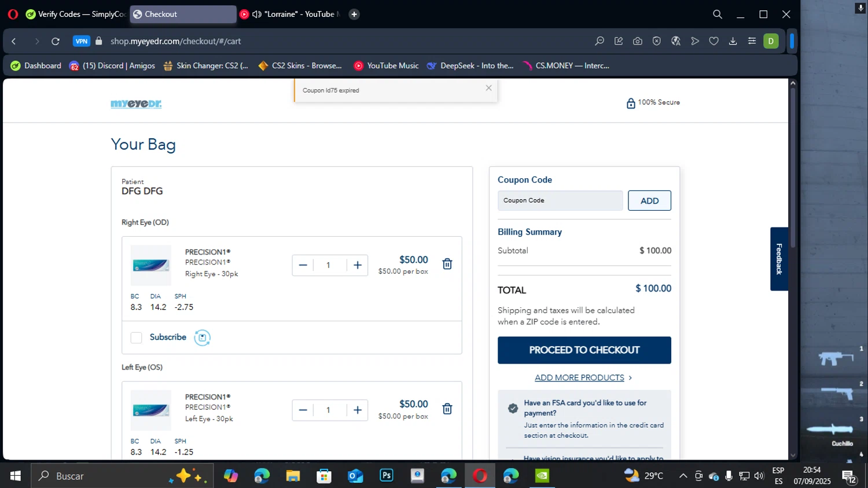Open the CS.MONEY bookmark
This screenshot has height=488, width=868.
566,66
